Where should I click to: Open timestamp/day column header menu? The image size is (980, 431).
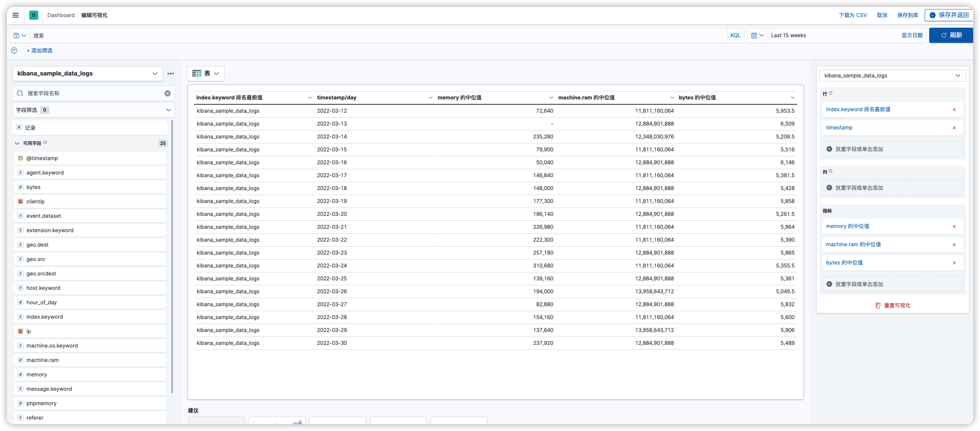(430, 98)
